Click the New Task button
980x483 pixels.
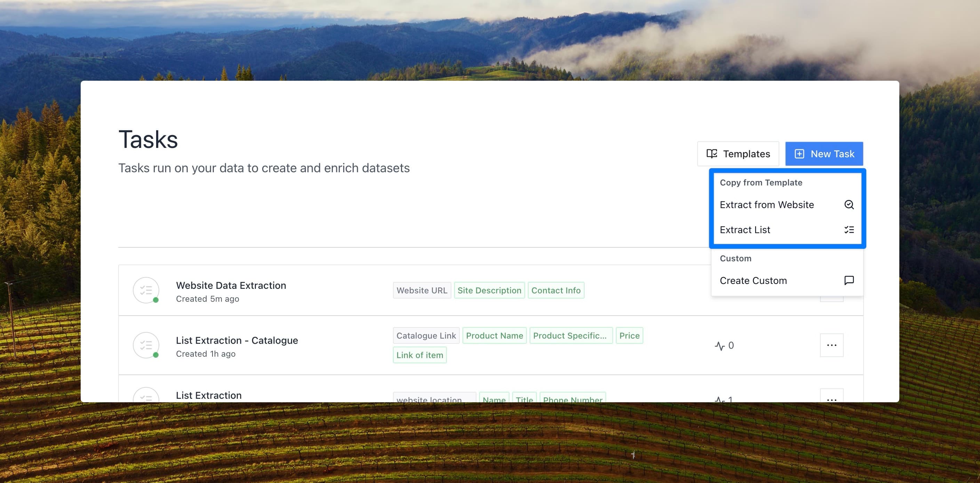pos(824,154)
